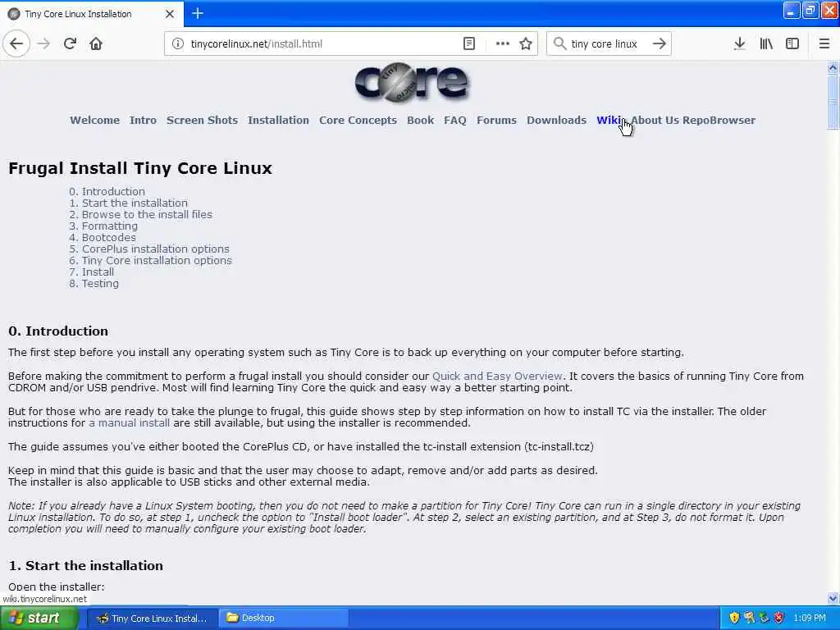
Task: Click the vertical scrollbar thumb
Action: [833, 101]
